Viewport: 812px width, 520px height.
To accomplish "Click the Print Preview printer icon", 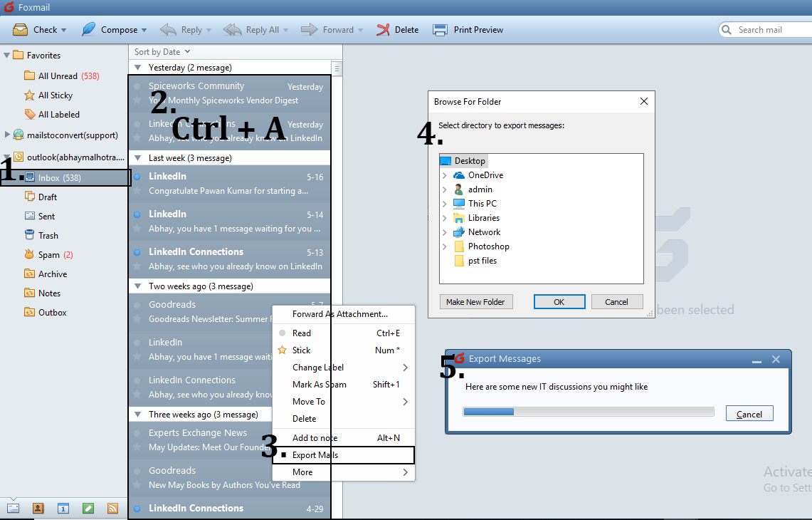I will [x=441, y=29].
